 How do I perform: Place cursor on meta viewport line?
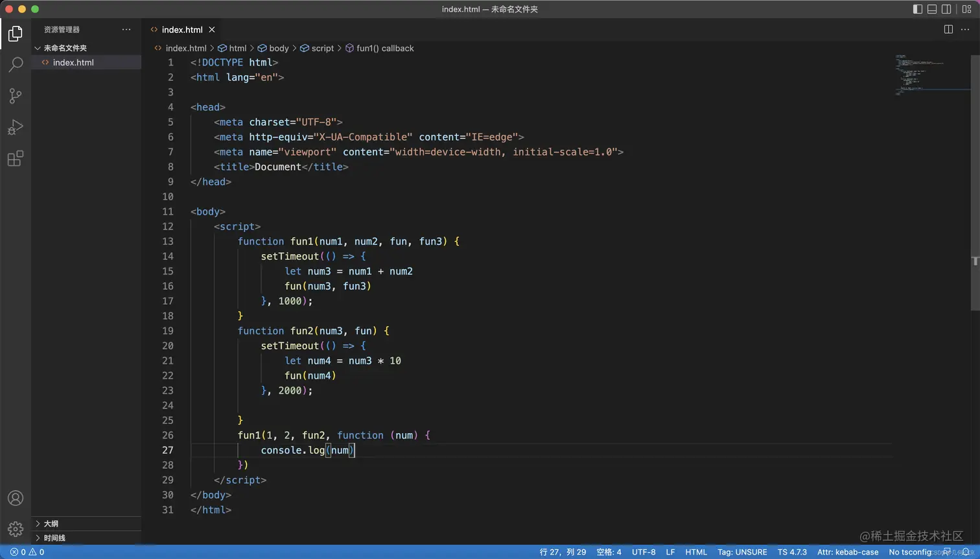click(419, 152)
